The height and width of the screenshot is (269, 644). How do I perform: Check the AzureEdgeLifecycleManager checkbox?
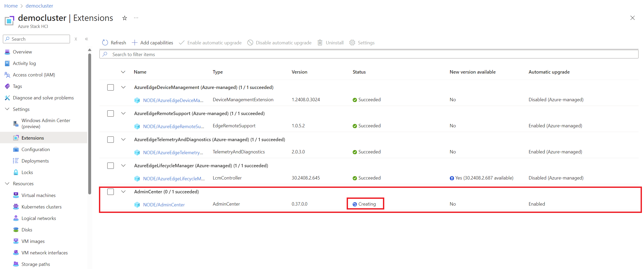coord(111,166)
